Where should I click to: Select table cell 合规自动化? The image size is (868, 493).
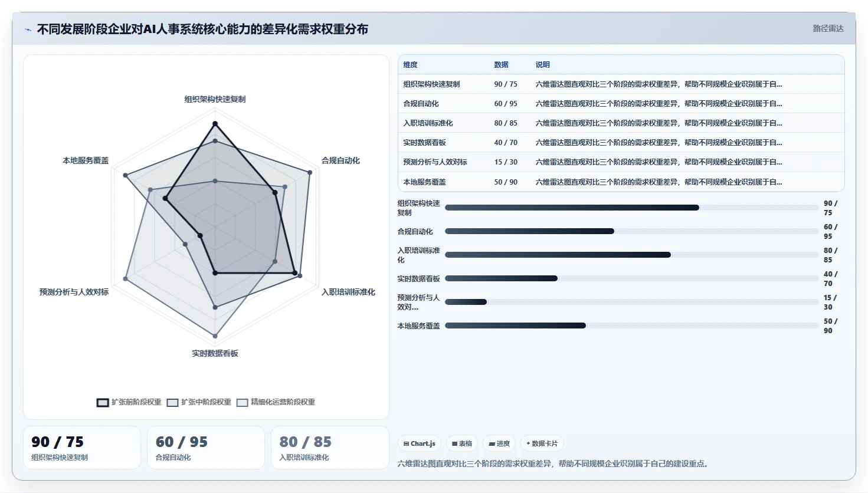(421, 104)
